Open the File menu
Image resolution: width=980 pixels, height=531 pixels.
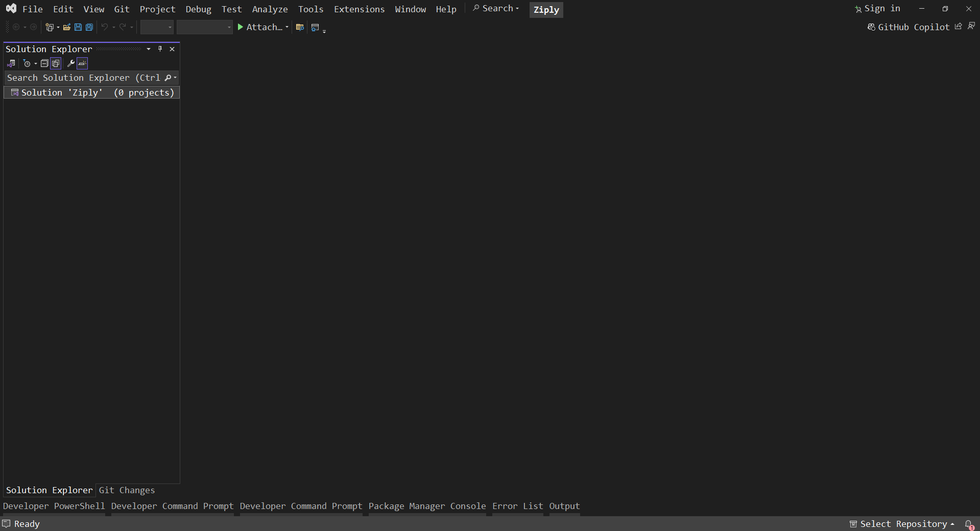click(33, 9)
